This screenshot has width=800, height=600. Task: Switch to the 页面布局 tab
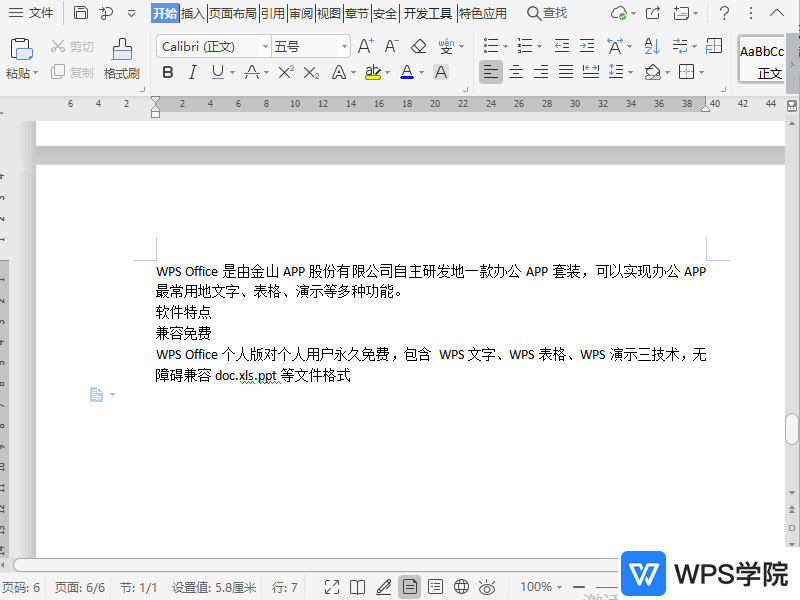232,13
